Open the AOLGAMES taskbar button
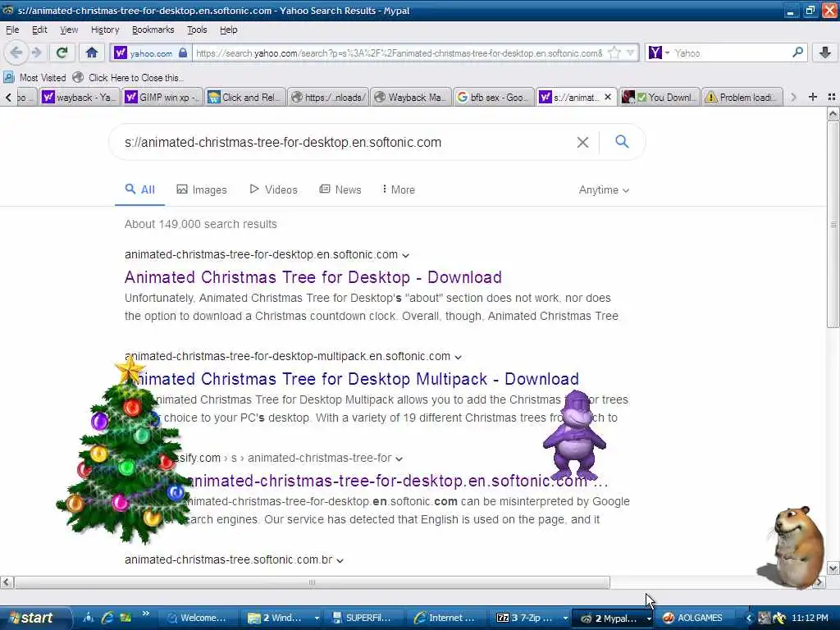This screenshot has width=840, height=630. point(694,618)
